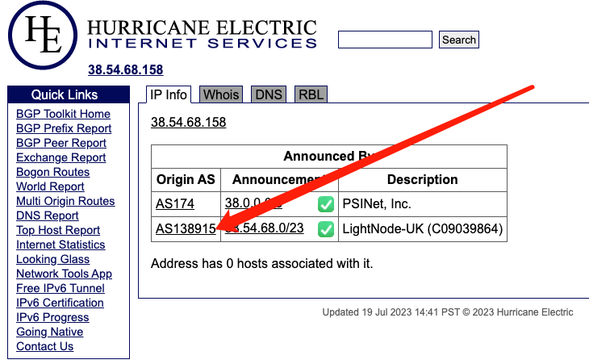589x364 pixels.
Task: Select the IP Info tab
Action: click(x=169, y=94)
